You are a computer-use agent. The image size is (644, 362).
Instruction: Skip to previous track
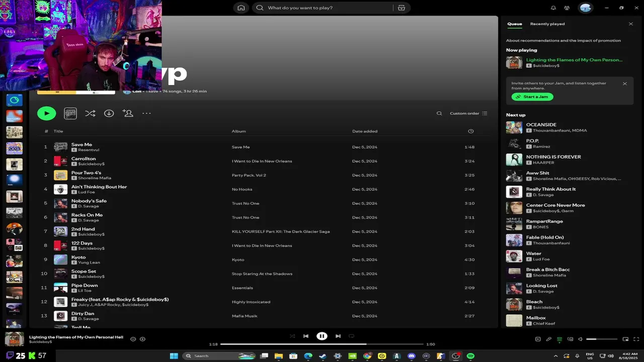pyautogui.click(x=306, y=336)
